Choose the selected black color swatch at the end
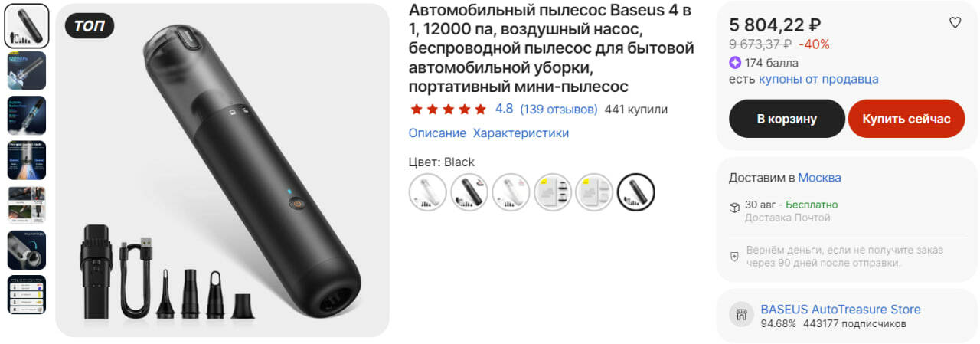Image resolution: width=980 pixels, height=344 pixels. 636,192
